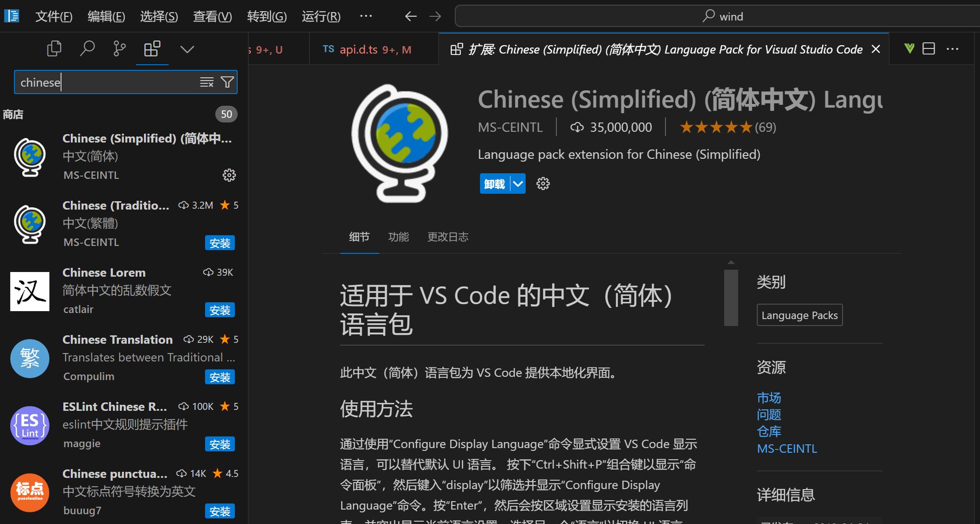The width and height of the screenshot is (980, 524).
Task: Select the Extensions view icon
Action: point(152,48)
